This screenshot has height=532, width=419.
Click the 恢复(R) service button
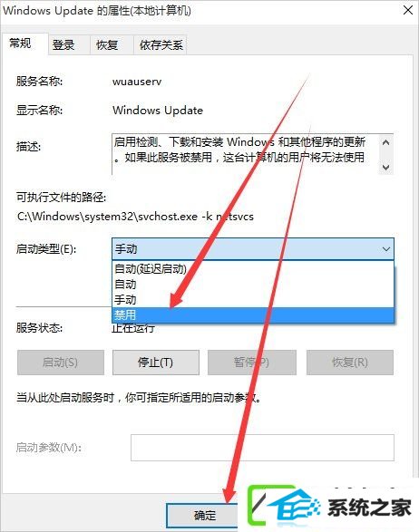pos(350,363)
